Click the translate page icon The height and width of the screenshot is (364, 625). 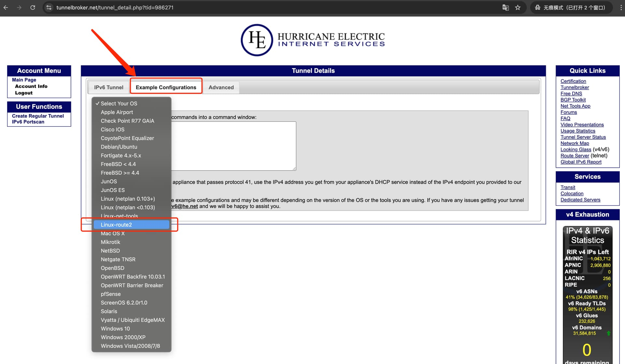[x=505, y=7]
